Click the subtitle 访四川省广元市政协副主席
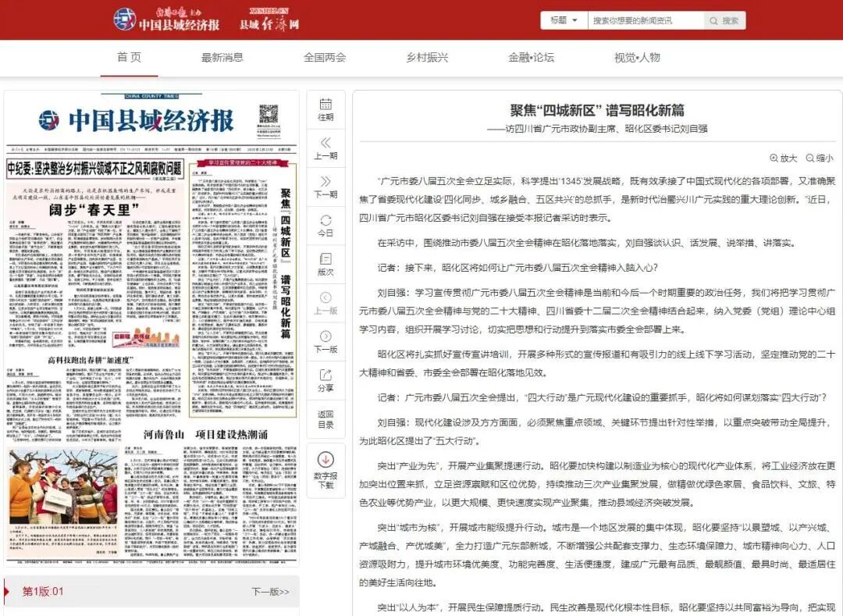Viewport: 843px width, 616px height. pos(597,129)
